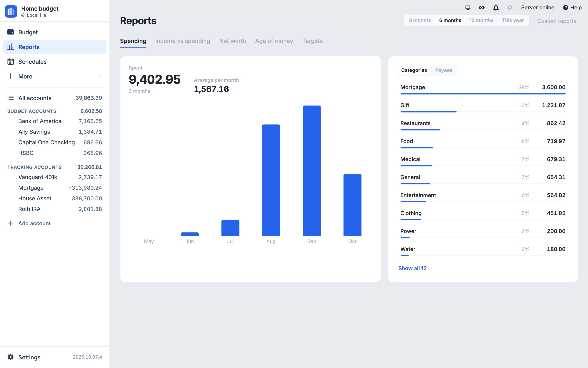Click Server online status

537,8
